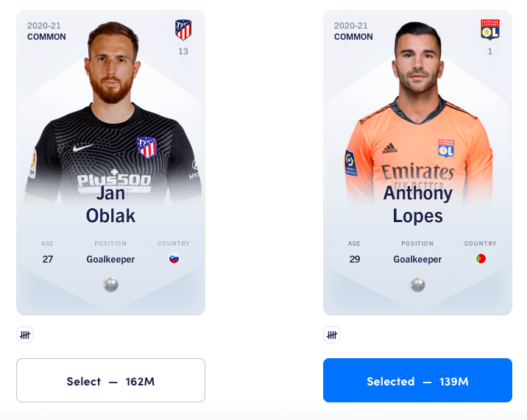Image resolution: width=527 pixels, height=420 pixels.
Task: Click the Olympique Lyonnais club crest icon
Action: pos(490,29)
